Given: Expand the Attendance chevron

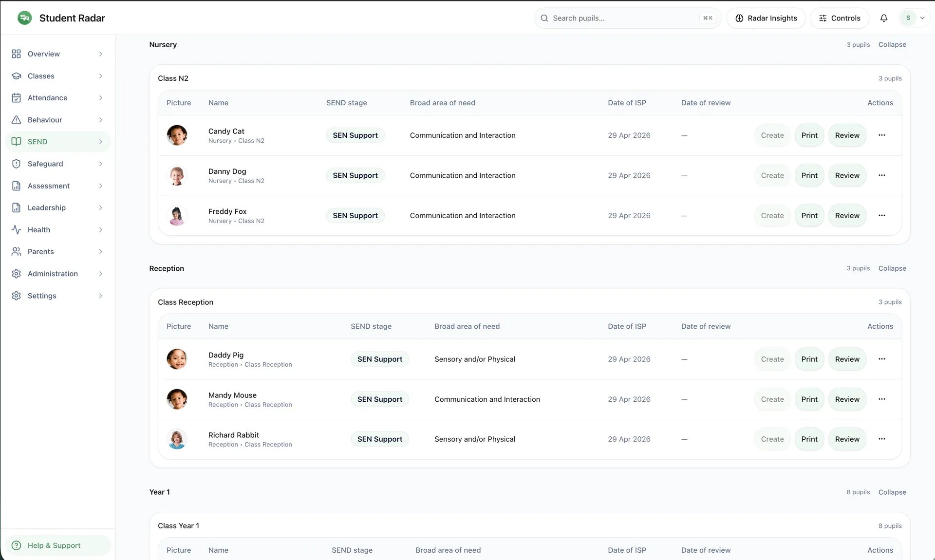Looking at the screenshot, I should point(101,98).
